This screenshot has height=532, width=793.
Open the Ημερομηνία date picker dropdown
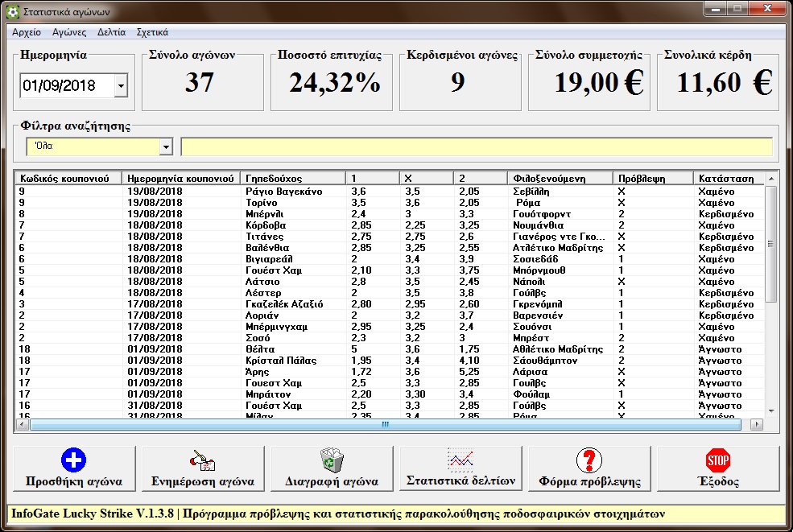coord(121,85)
